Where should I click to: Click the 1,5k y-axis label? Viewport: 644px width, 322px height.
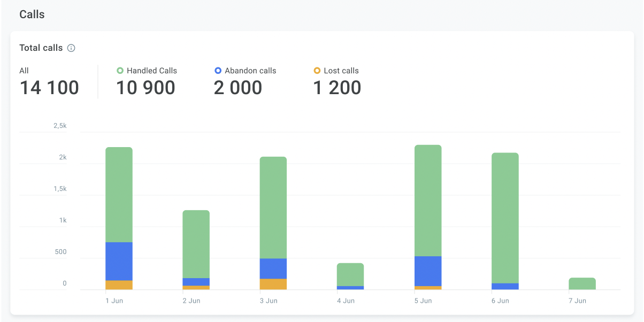point(60,189)
